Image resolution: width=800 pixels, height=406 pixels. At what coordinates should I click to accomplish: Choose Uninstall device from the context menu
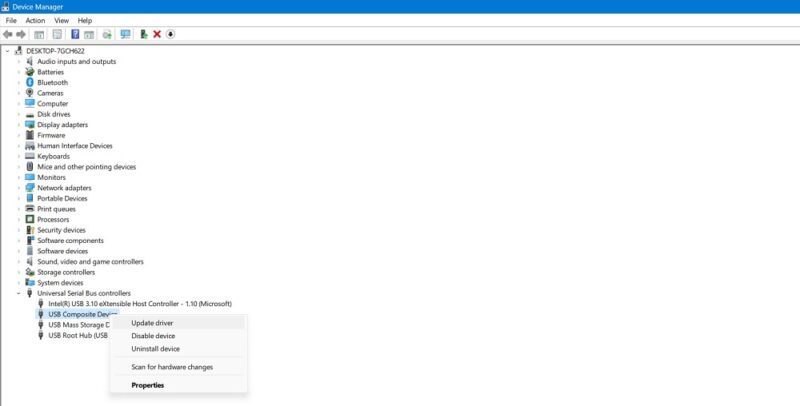[x=178, y=349]
